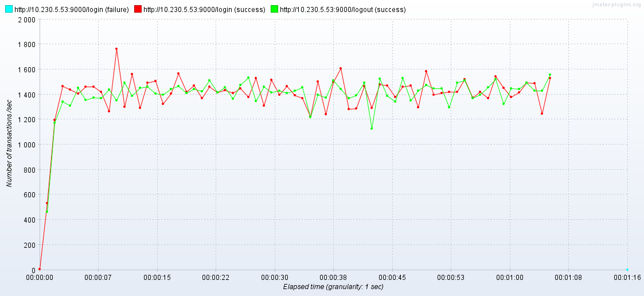Click the x-axis label '00:00:38'
Image resolution: width=644 pixels, height=296 pixels.
click(334, 278)
